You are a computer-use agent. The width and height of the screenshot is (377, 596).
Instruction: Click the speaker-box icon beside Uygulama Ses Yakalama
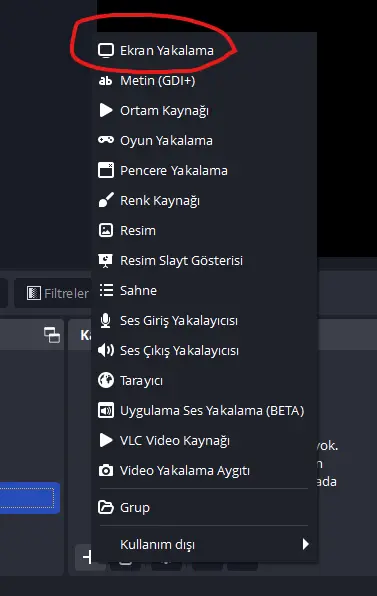(x=106, y=411)
